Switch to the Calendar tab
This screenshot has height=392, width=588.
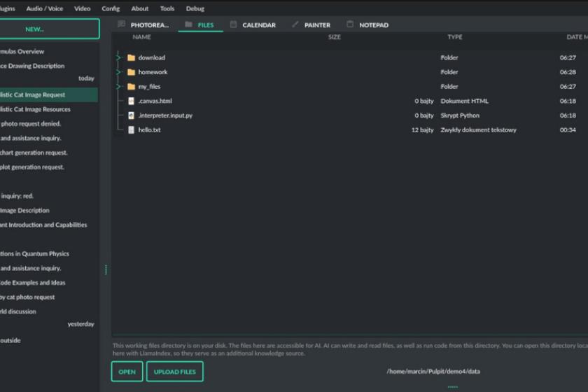[x=254, y=24]
